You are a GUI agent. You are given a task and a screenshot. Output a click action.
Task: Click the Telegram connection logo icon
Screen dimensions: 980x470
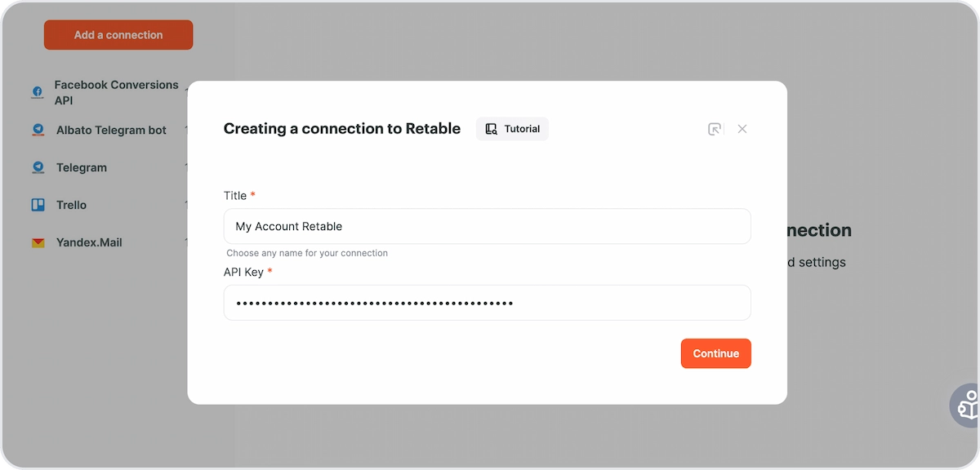[38, 167]
